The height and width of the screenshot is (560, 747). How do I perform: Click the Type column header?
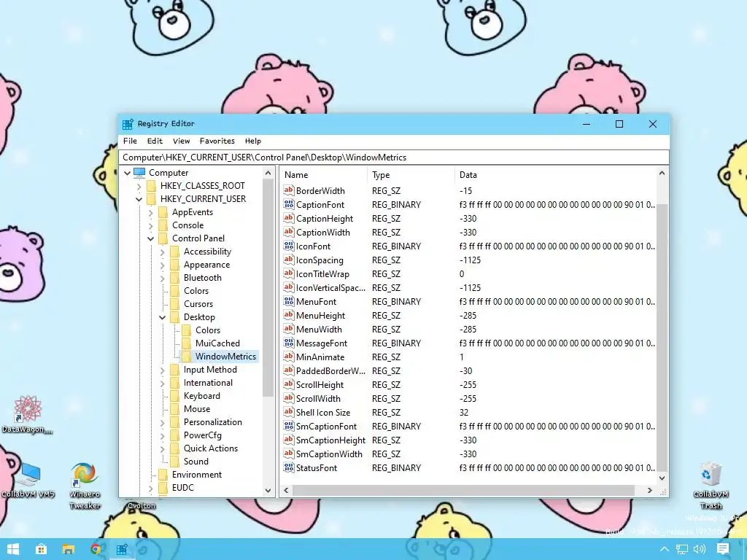click(x=411, y=175)
